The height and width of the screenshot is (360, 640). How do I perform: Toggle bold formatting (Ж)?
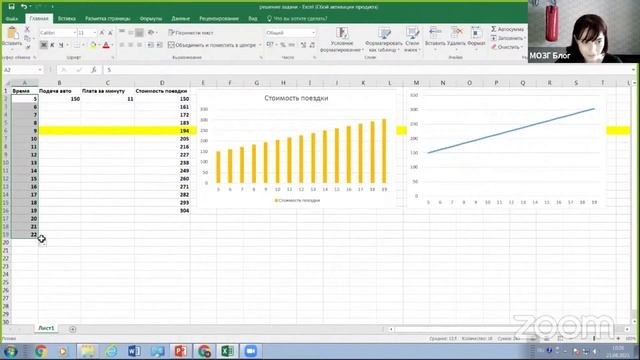click(44, 45)
